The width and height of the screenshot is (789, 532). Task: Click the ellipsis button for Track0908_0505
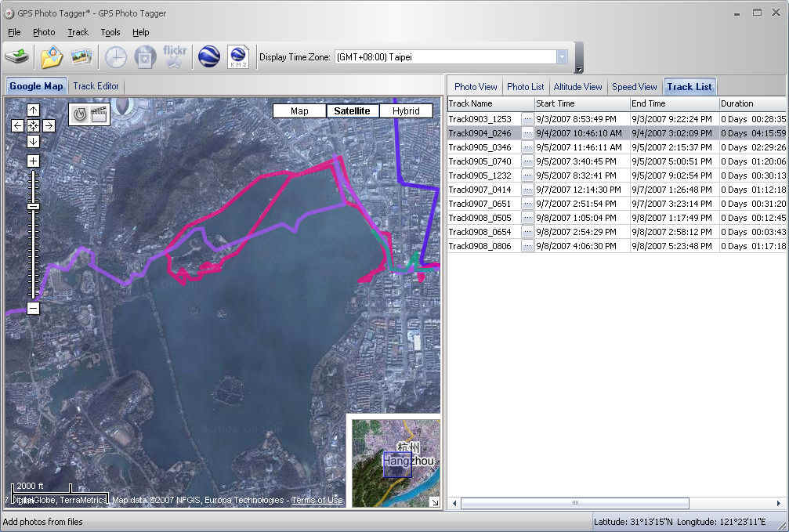coord(527,218)
